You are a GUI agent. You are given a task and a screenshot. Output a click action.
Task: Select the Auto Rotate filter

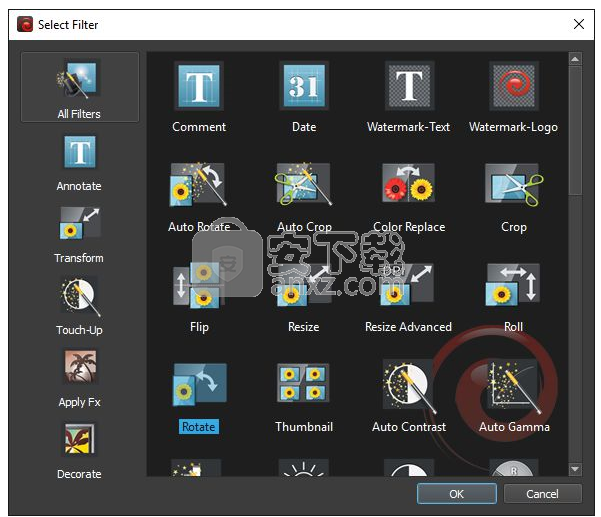[198, 187]
